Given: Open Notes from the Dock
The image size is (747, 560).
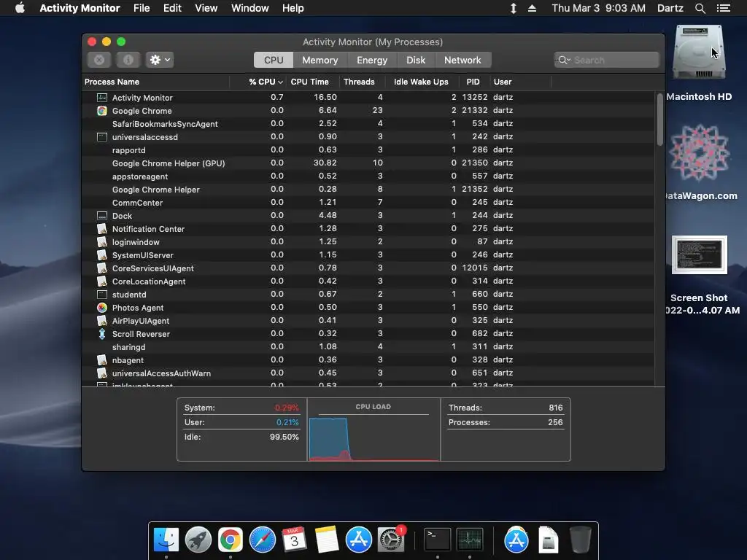Looking at the screenshot, I should click(x=326, y=540).
